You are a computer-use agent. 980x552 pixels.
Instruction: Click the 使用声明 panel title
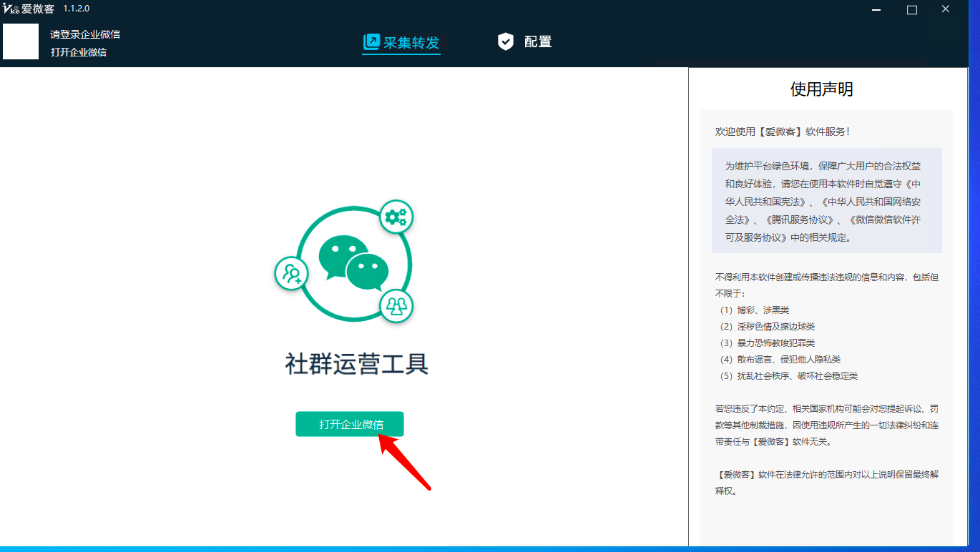[x=822, y=89]
